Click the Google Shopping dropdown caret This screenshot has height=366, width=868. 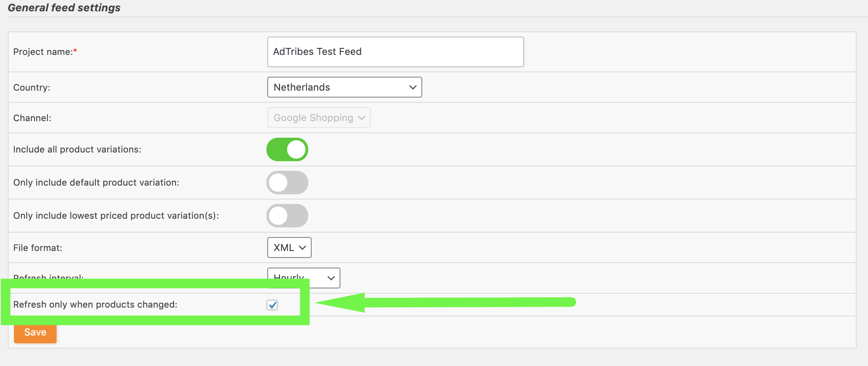pos(361,118)
